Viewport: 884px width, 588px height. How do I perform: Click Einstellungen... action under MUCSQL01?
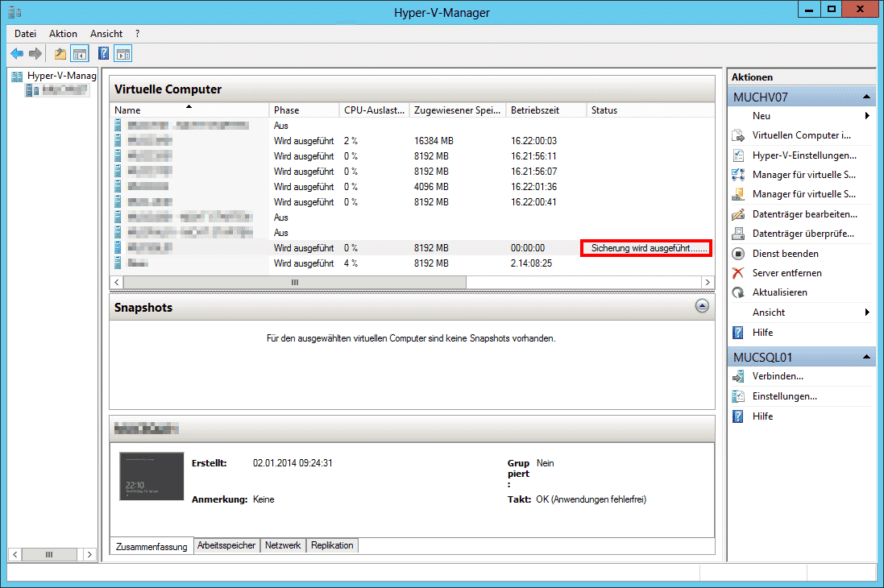click(x=785, y=396)
